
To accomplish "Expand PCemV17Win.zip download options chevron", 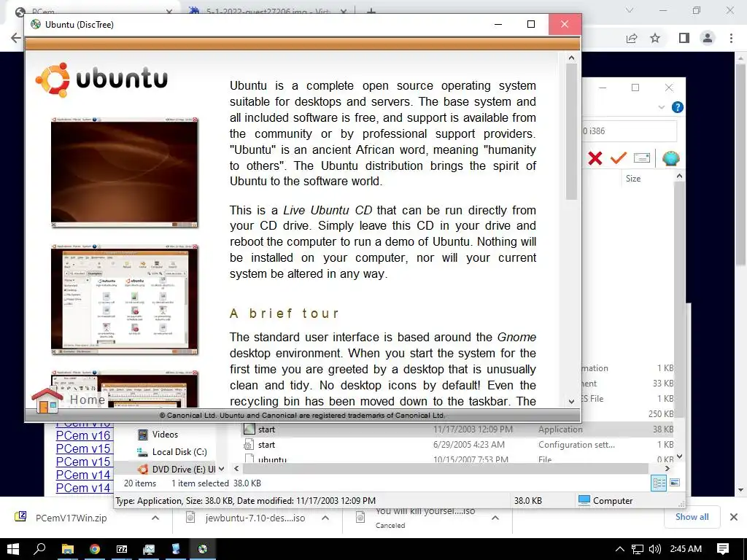I will point(155,518).
